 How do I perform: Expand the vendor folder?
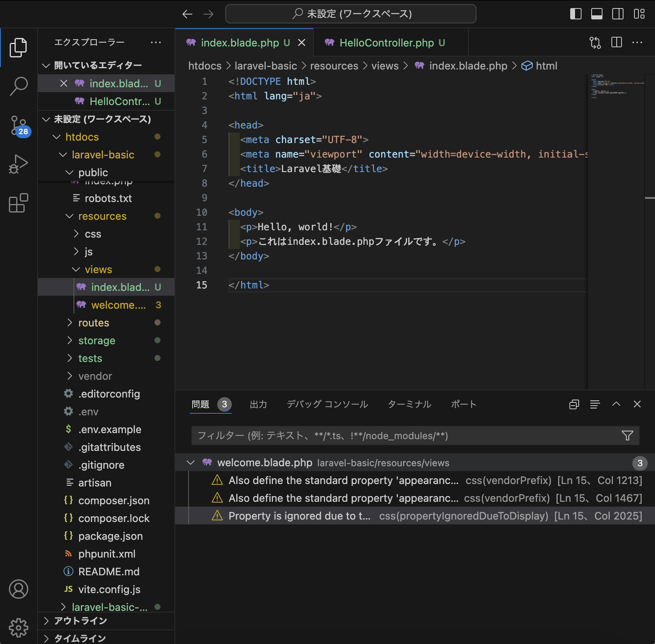click(x=95, y=376)
